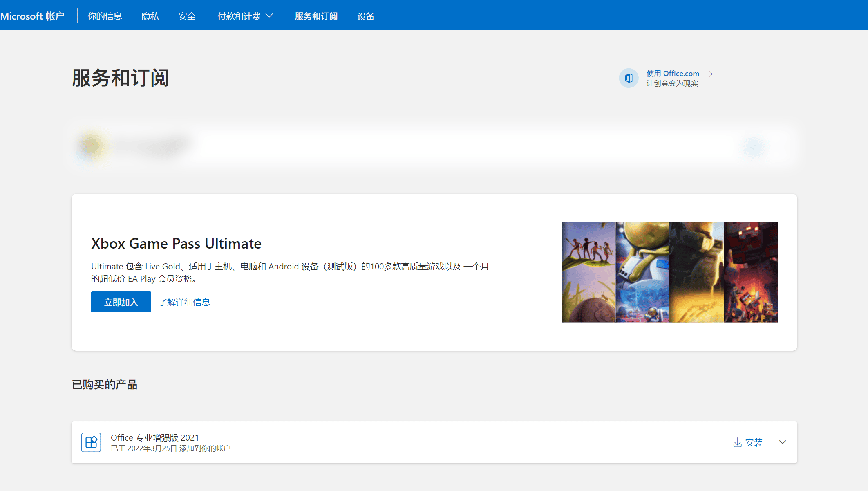Click the chevron arrow next to 使用 Office.com
The height and width of the screenshot is (491, 868).
[711, 74]
